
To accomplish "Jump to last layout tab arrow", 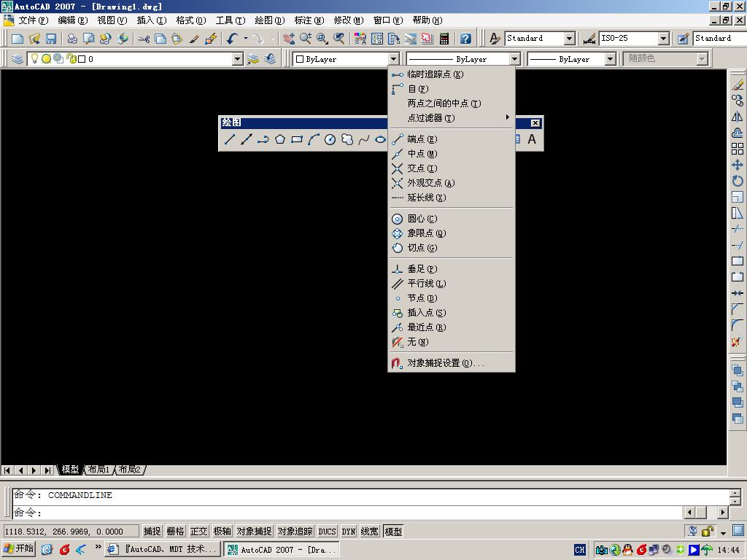I will (x=47, y=470).
